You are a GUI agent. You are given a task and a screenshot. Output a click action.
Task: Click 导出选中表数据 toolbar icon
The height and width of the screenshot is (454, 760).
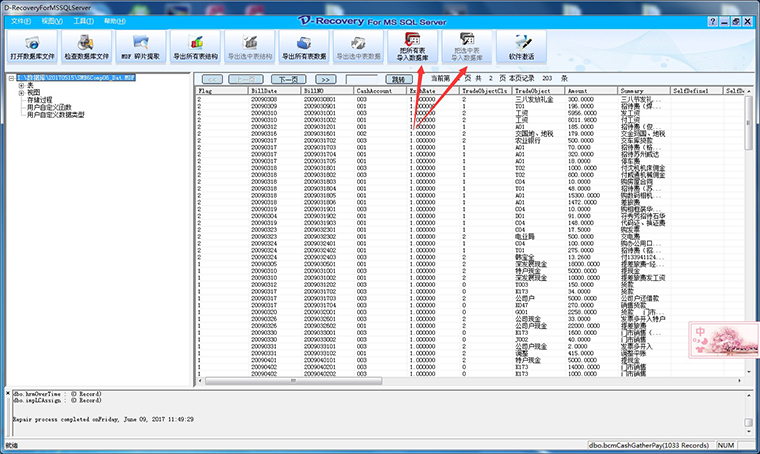pos(358,47)
